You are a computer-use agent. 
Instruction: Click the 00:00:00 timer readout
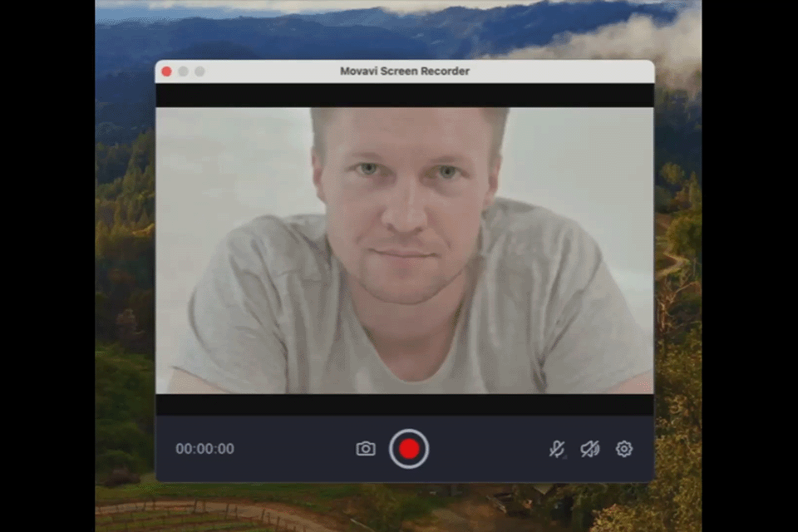click(205, 449)
